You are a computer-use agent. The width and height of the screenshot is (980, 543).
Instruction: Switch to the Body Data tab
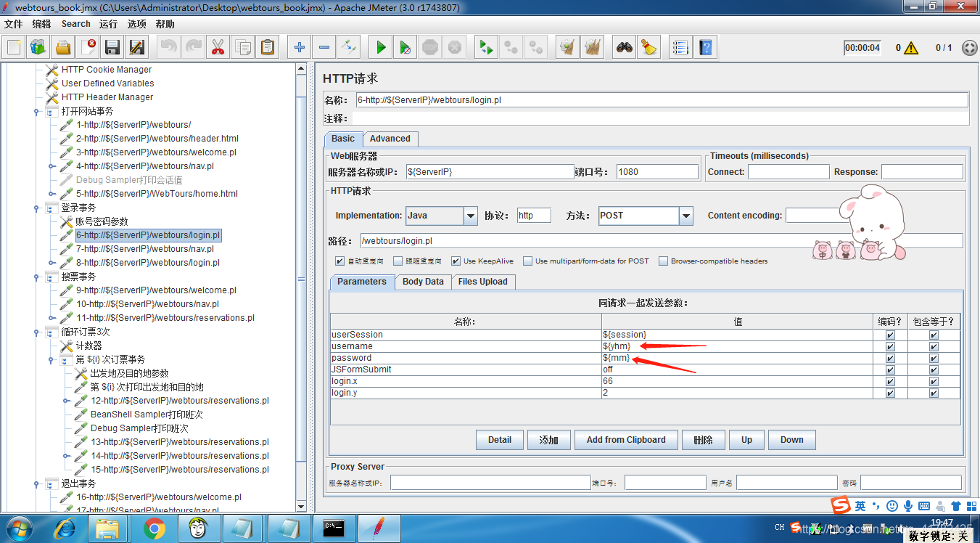[x=423, y=282]
